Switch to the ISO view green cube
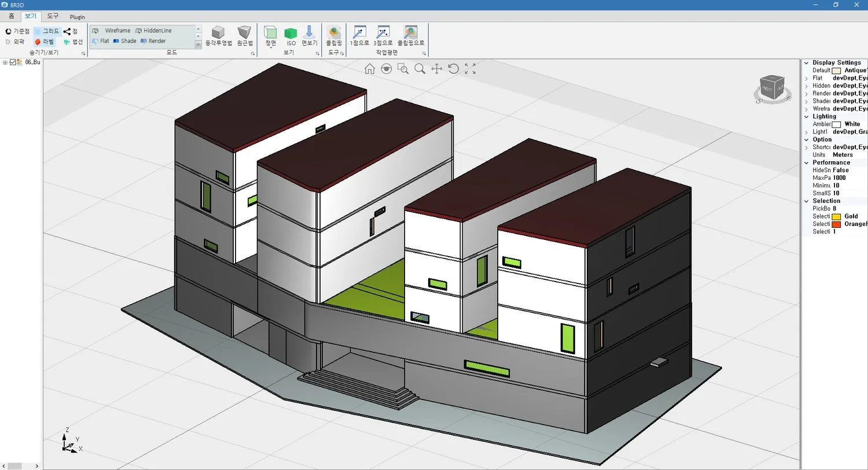 (291, 36)
